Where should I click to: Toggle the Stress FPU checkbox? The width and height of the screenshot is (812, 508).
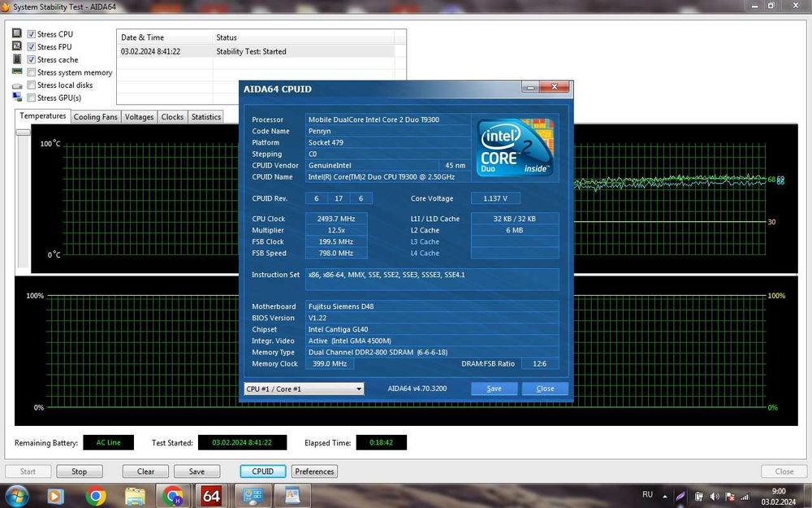pyautogui.click(x=32, y=47)
